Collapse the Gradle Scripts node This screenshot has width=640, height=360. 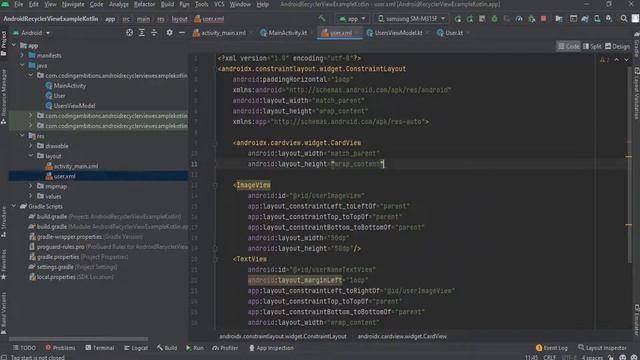pyautogui.click(x=15, y=206)
